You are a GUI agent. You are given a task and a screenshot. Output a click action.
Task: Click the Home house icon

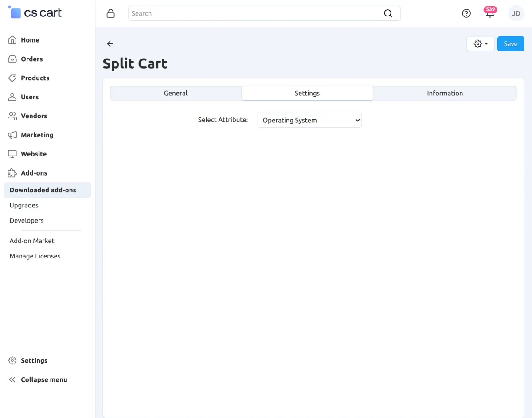(12, 40)
